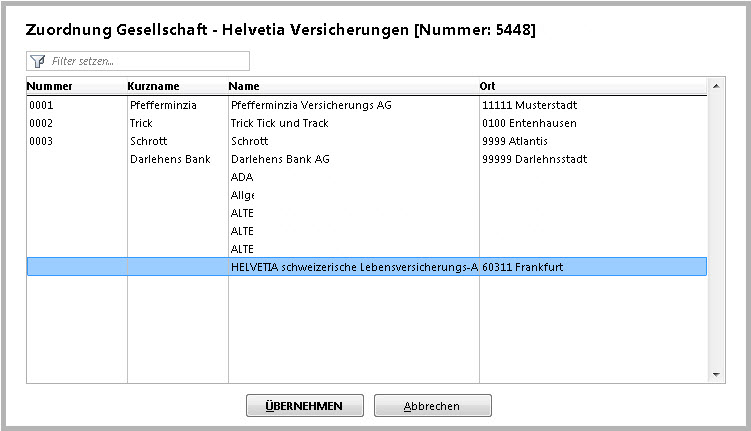The height and width of the screenshot is (431, 751).
Task: Click scrollbar up arrow
Action: click(x=716, y=88)
